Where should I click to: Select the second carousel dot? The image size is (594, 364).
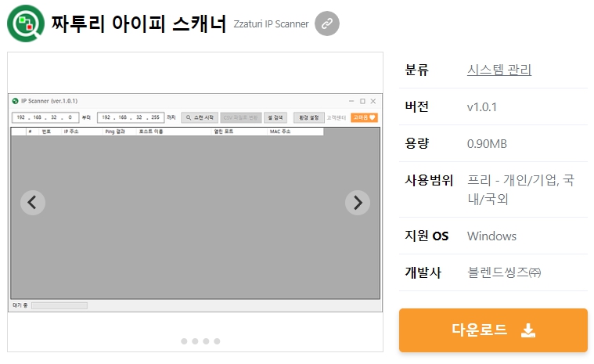coord(195,341)
